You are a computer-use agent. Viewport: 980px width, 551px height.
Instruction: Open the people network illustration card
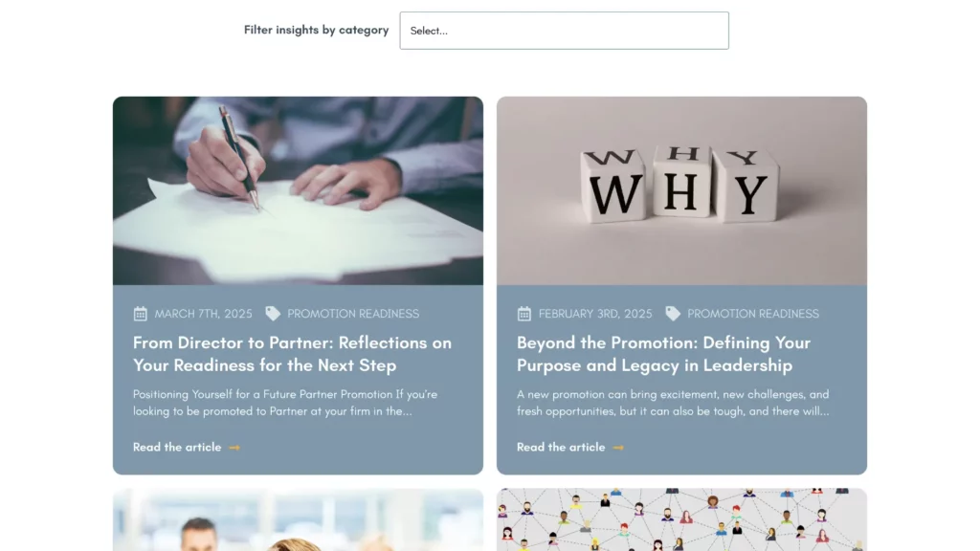coord(681,519)
